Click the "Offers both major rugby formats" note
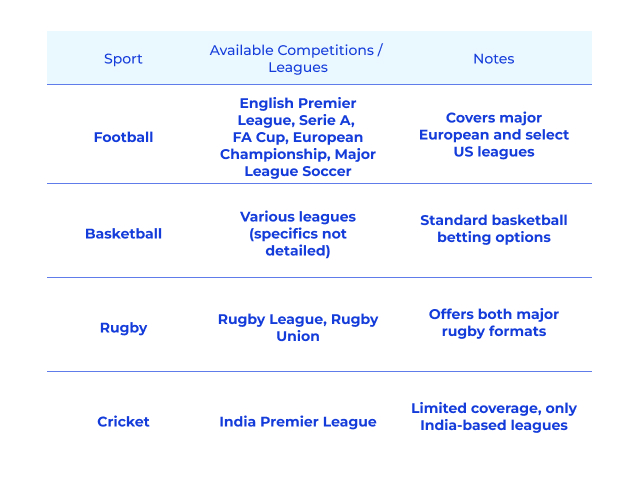 pos(493,323)
